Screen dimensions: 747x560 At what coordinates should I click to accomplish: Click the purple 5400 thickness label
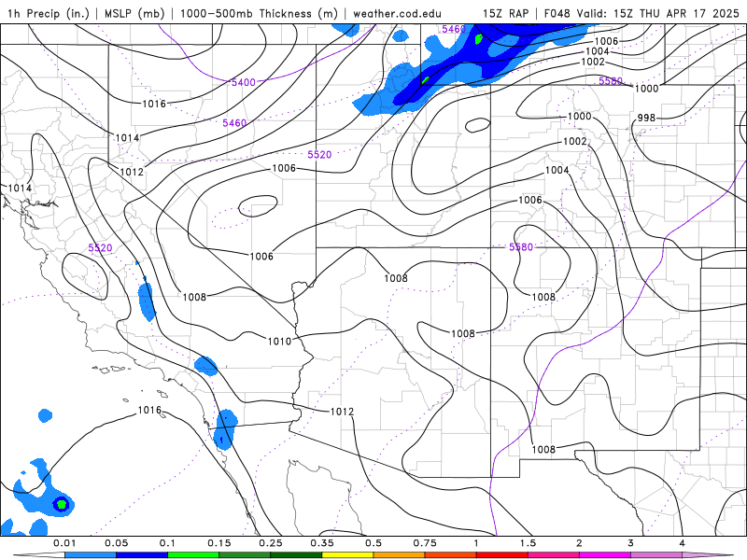244,82
